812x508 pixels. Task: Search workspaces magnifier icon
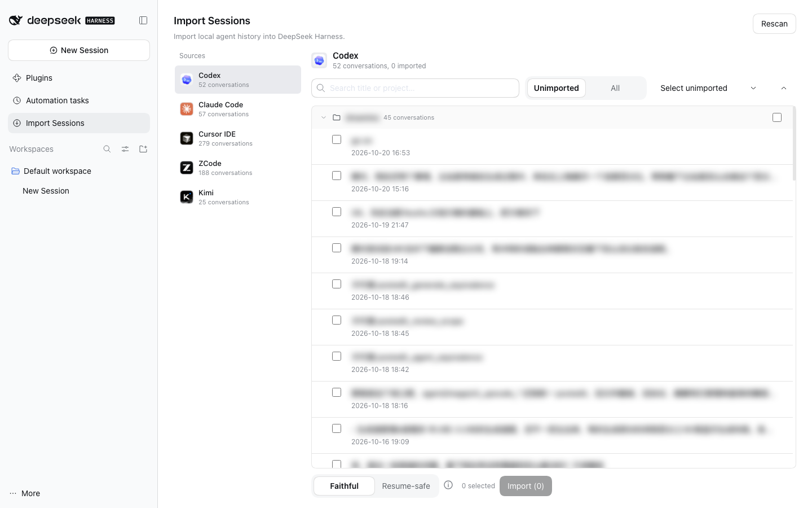(107, 149)
